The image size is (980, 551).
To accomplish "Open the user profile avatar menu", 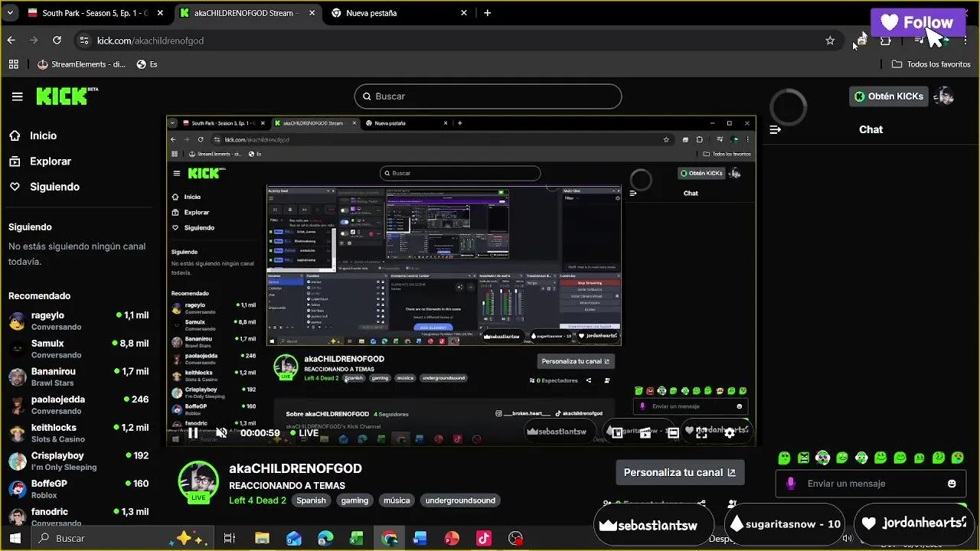I will click(945, 96).
